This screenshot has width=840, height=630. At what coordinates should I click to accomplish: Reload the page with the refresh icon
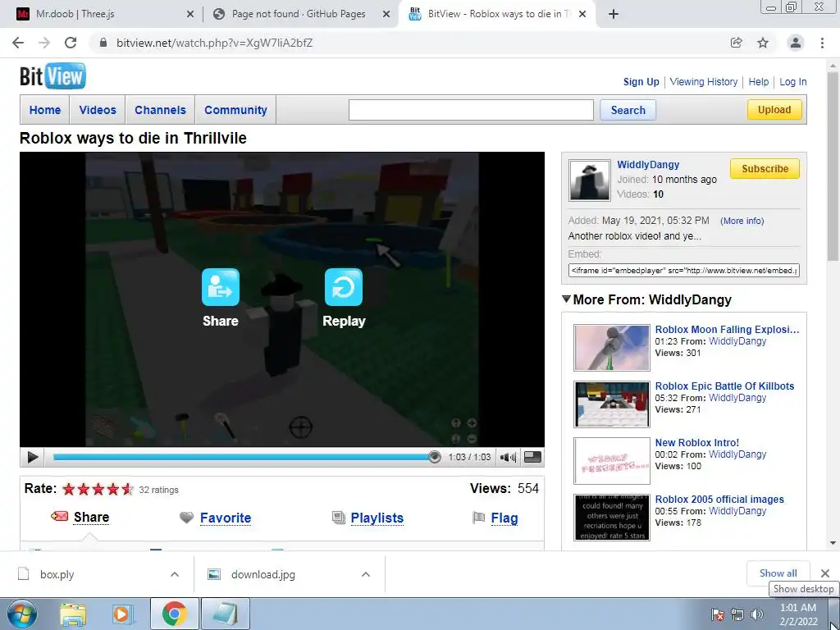coord(71,43)
